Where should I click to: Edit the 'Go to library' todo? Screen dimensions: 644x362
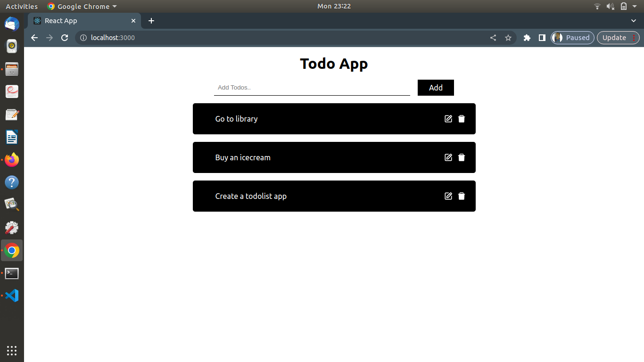pos(448,119)
